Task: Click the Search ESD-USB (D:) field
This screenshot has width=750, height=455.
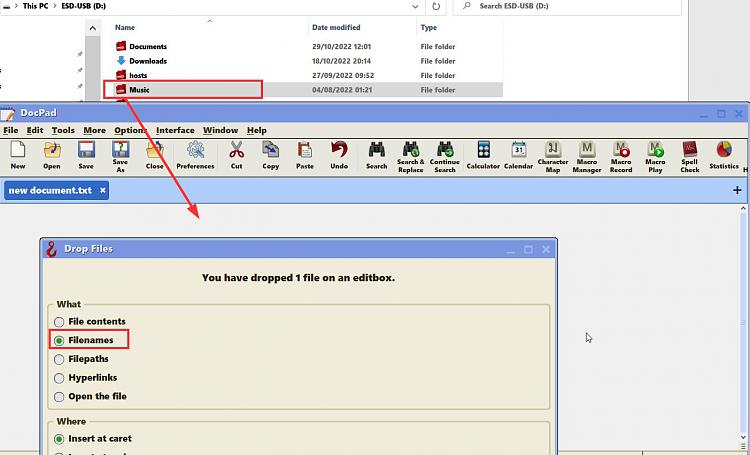Action: pos(567,6)
